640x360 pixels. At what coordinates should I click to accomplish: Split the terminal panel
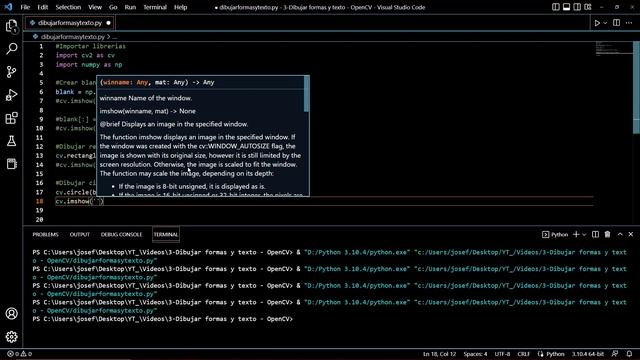[x=595, y=234]
